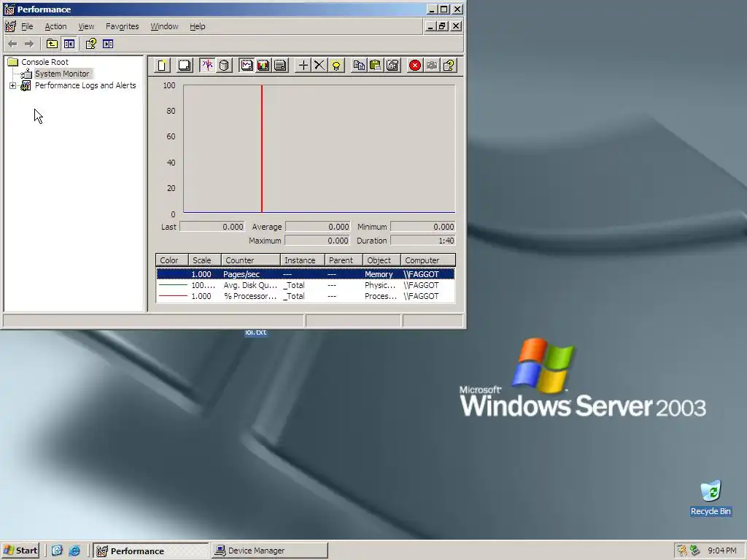Toggle View Current Activity button
This screenshot has width=747, height=560.
[207, 65]
